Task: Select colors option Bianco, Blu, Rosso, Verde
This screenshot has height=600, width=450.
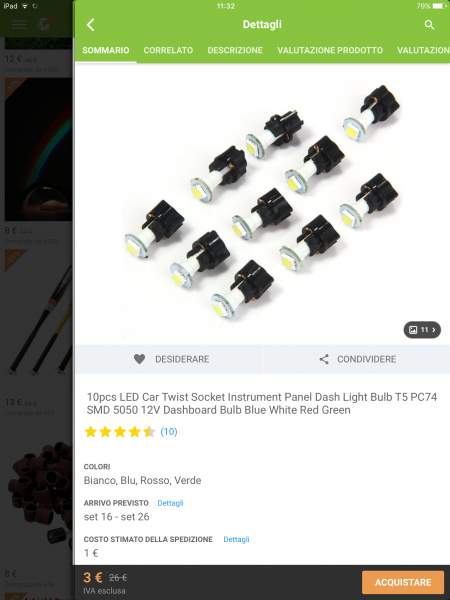Action: point(142,480)
